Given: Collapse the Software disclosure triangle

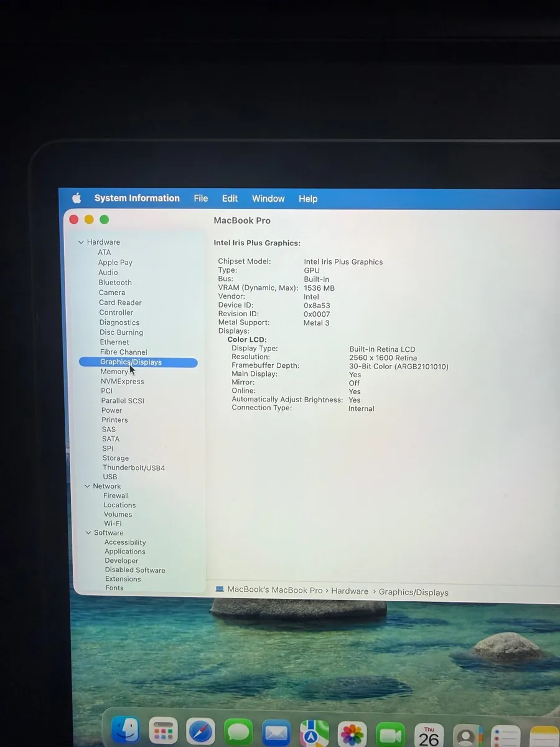Looking at the screenshot, I should pos(88,533).
